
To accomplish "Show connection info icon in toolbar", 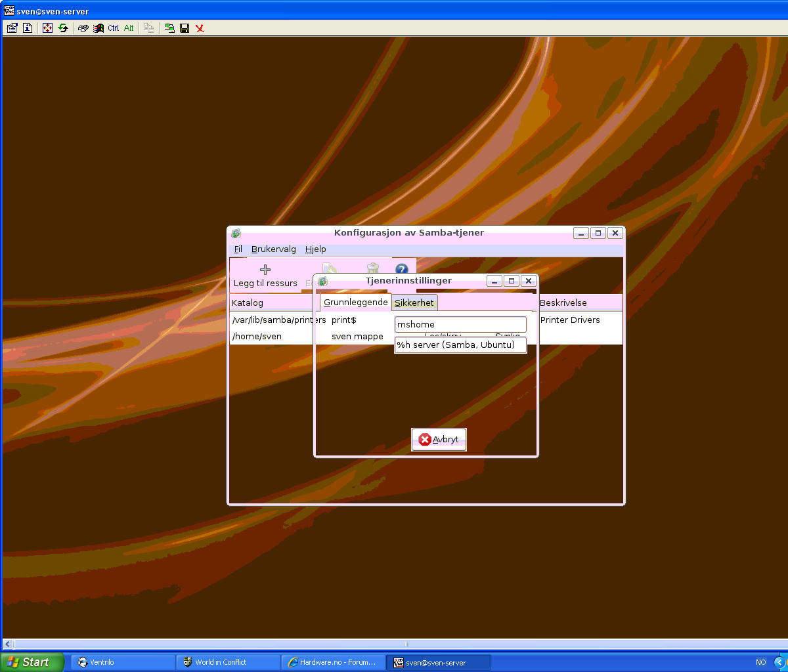I will point(28,28).
